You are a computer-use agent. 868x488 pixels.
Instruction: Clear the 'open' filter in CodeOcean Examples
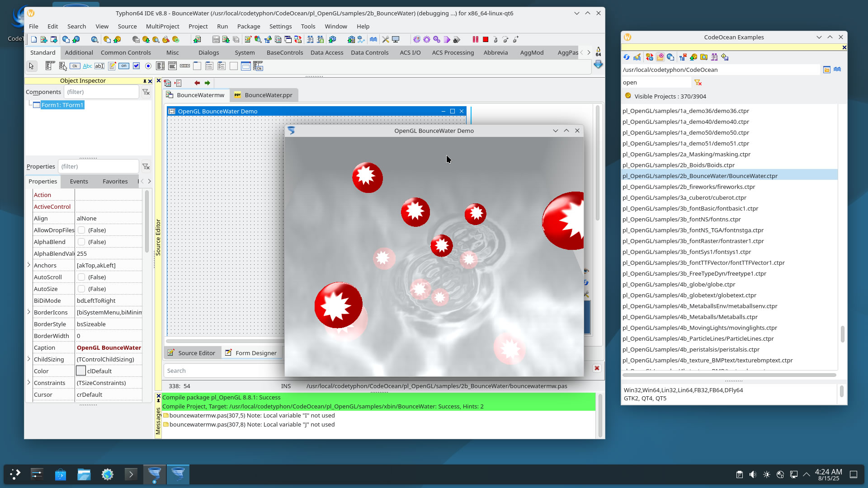click(698, 82)
